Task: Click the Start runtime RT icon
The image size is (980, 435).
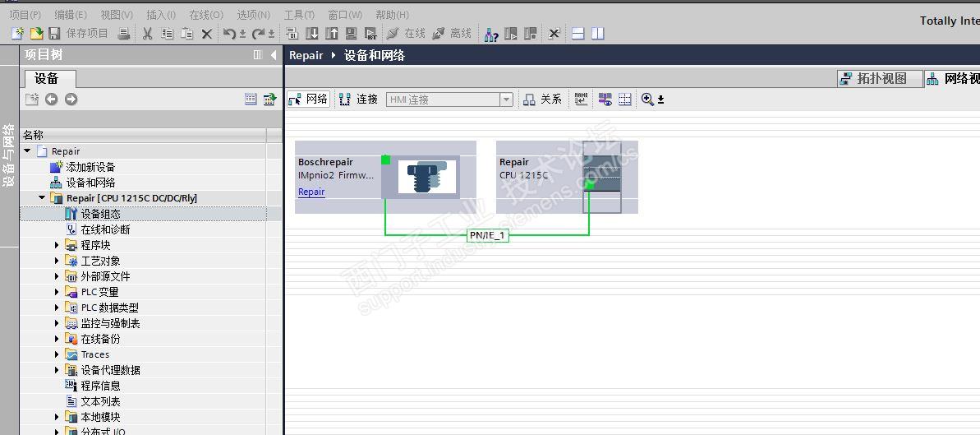Action: coord(371,34)
